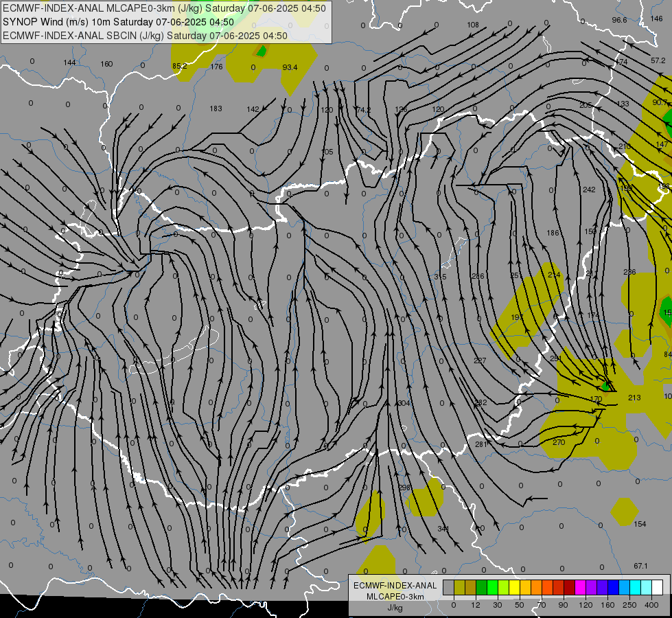Click the map value 298
The height and width of the screenshot is (618, 672).
click(x=404, y=488)
